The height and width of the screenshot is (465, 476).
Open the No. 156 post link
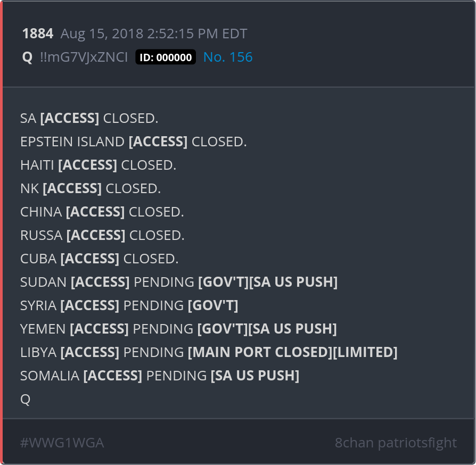tap(228, 57)
